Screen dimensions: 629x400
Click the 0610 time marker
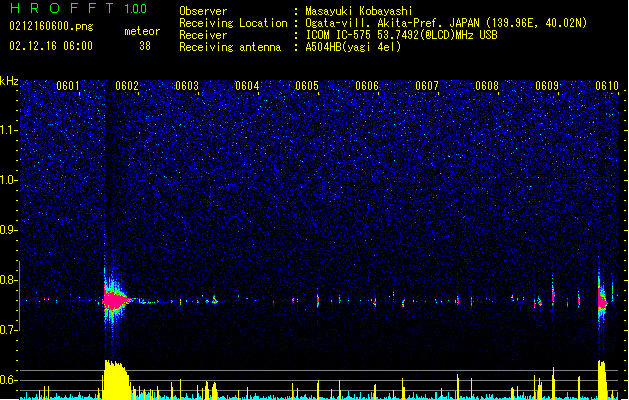607,86
